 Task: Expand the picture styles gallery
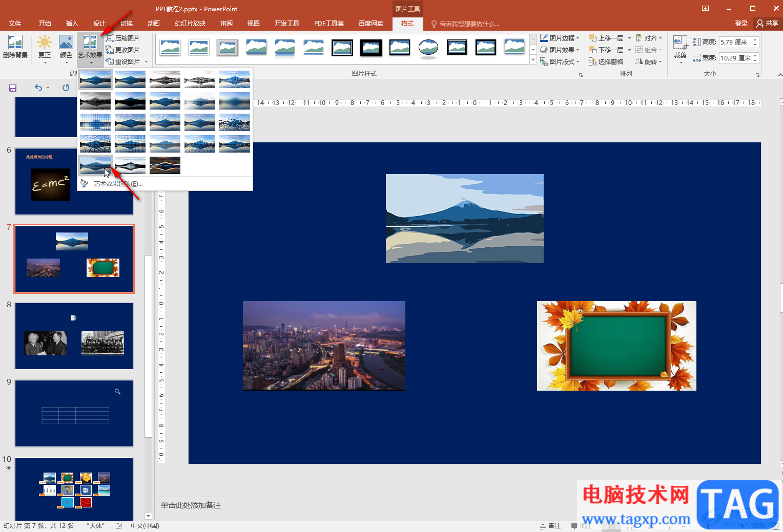pyautogui.click(x=533, y=60)
